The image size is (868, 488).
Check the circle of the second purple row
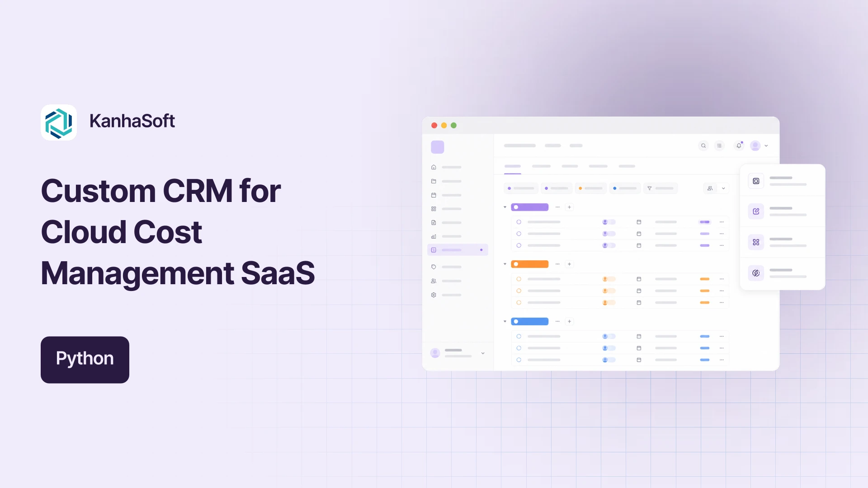(519, 234)
